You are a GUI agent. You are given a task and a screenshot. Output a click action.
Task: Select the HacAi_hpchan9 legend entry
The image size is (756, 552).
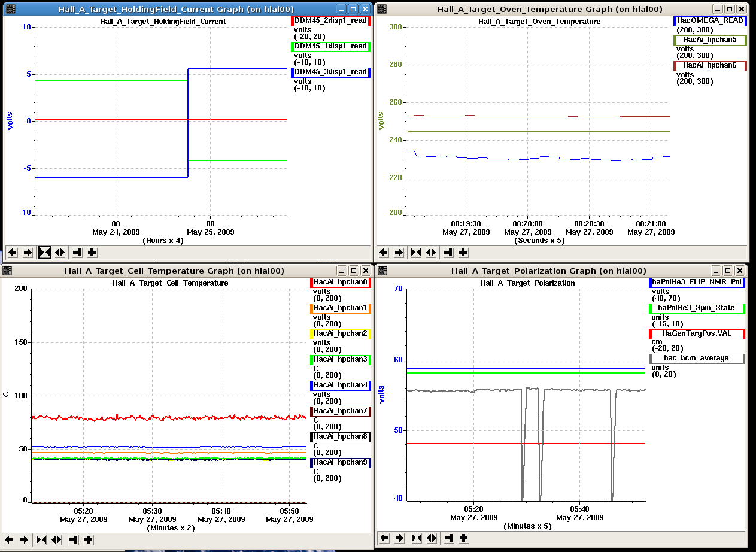340,463
